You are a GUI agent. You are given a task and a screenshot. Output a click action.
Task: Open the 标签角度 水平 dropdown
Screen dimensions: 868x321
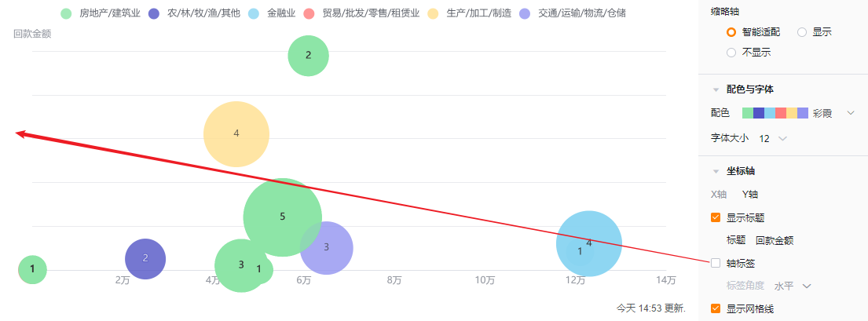pos(792,286)
